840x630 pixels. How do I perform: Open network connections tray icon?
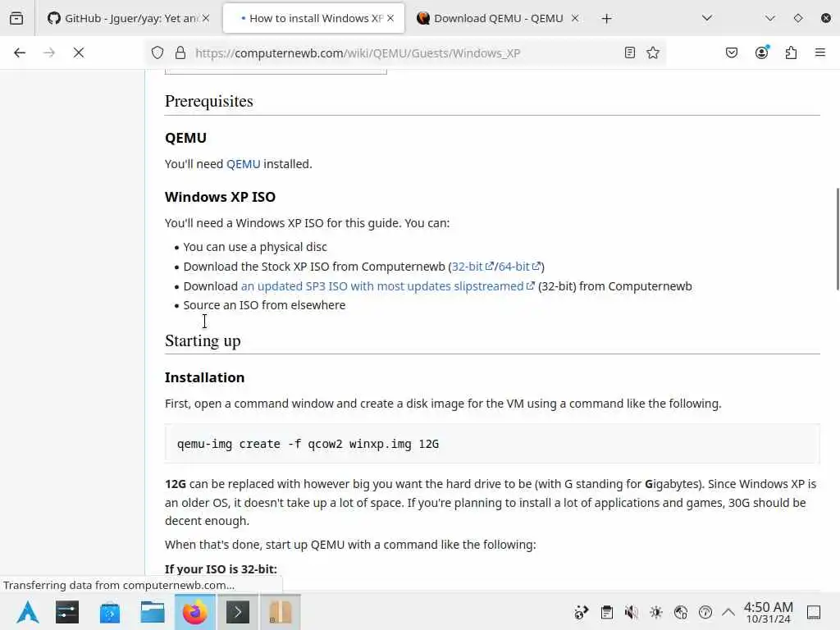click(680, 612)
